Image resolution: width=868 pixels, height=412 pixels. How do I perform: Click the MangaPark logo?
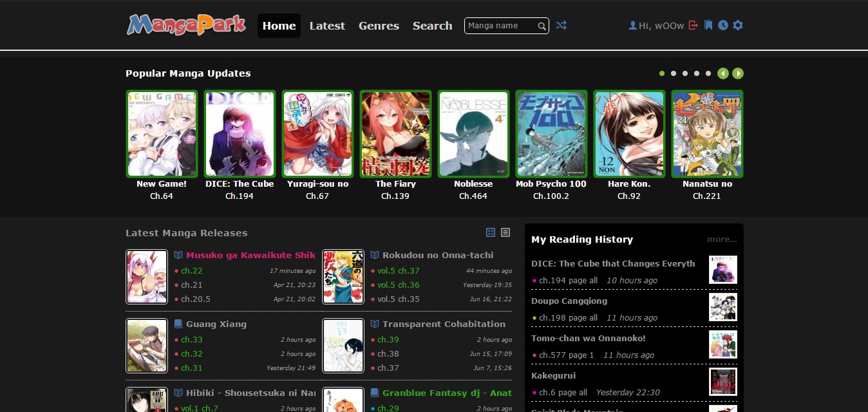coord(186,24)
